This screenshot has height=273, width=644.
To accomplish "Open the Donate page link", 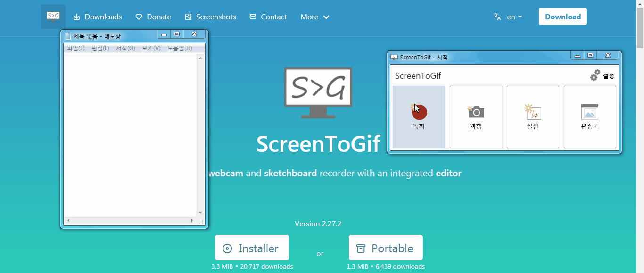I will click(x=153, y=17).
